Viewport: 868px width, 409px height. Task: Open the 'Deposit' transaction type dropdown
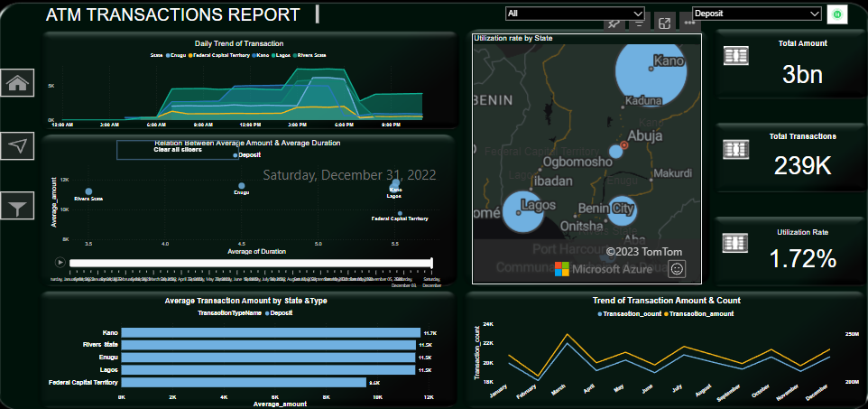point(756,14)
